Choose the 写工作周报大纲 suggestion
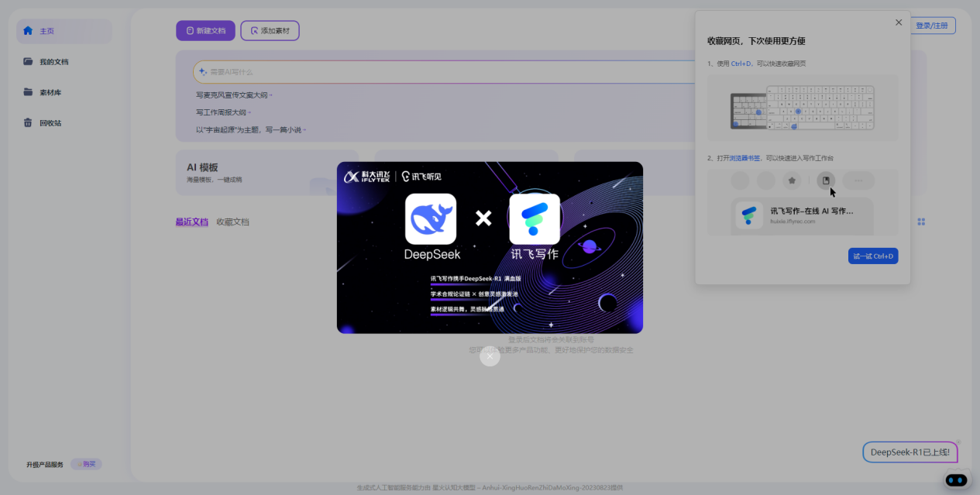This screenshot has width=980, height=495. [x=223, y=112]
